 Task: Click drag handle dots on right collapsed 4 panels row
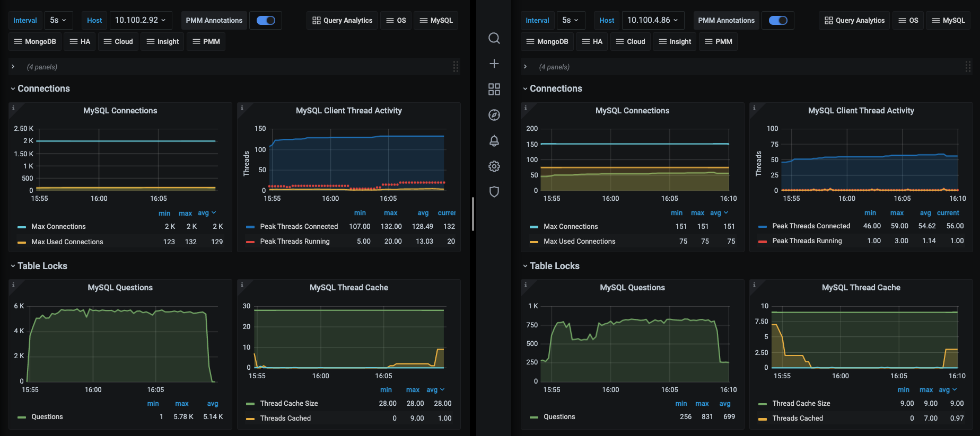tap(968, 67)
